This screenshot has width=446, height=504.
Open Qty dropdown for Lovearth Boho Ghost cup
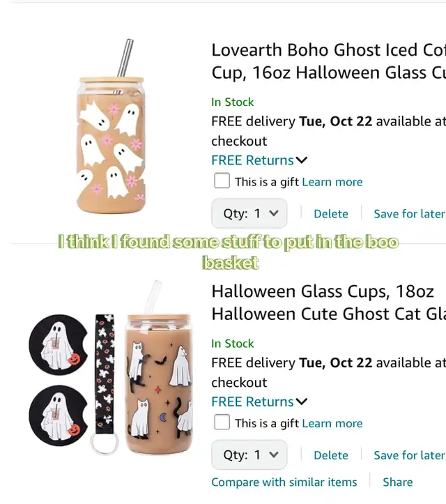click(x=249, y=213)
